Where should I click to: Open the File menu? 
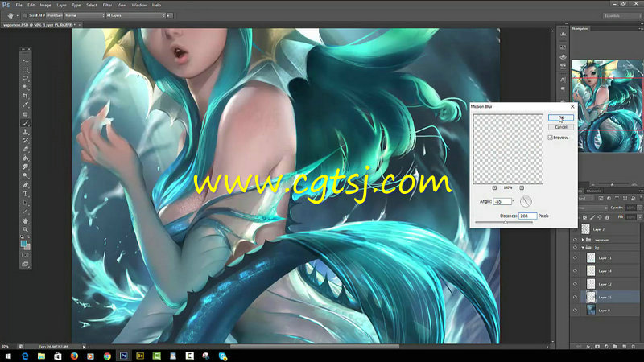click(19, 6)
